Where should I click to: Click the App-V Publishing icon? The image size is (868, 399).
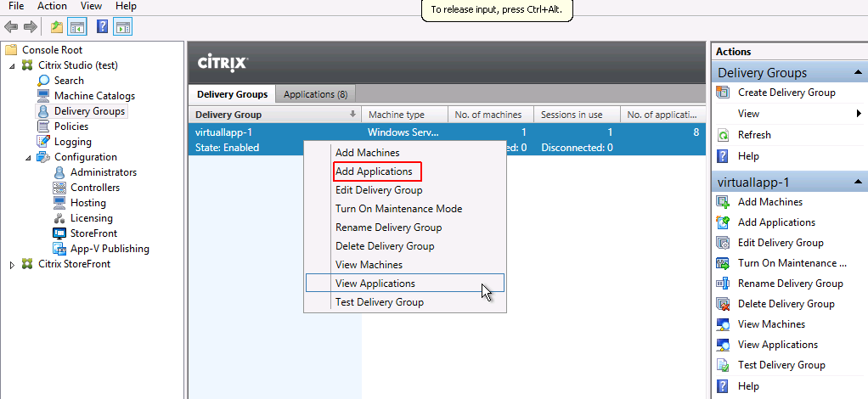[59, 249]
